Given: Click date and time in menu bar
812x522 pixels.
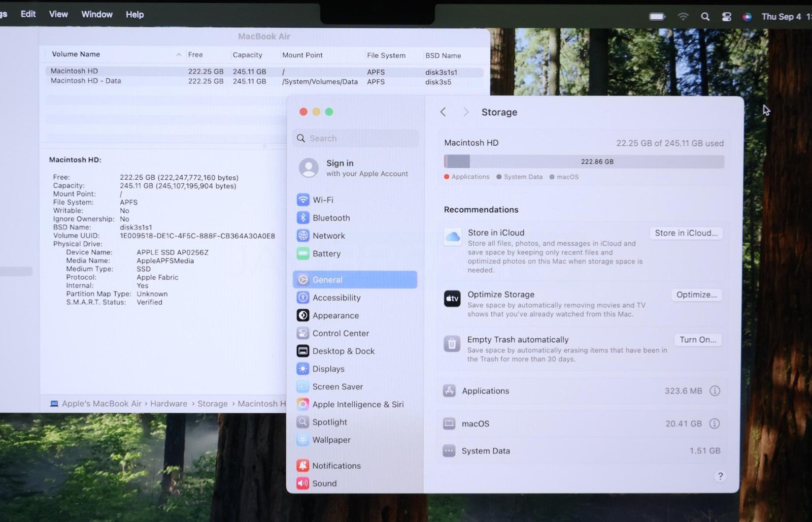Looking at the screenshot, I should [786, 16].
